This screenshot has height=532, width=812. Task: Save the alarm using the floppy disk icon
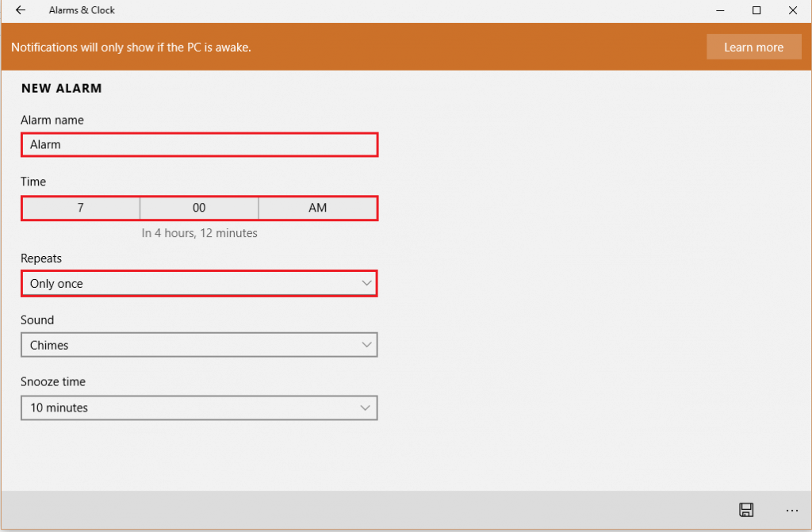click(746, 510)
